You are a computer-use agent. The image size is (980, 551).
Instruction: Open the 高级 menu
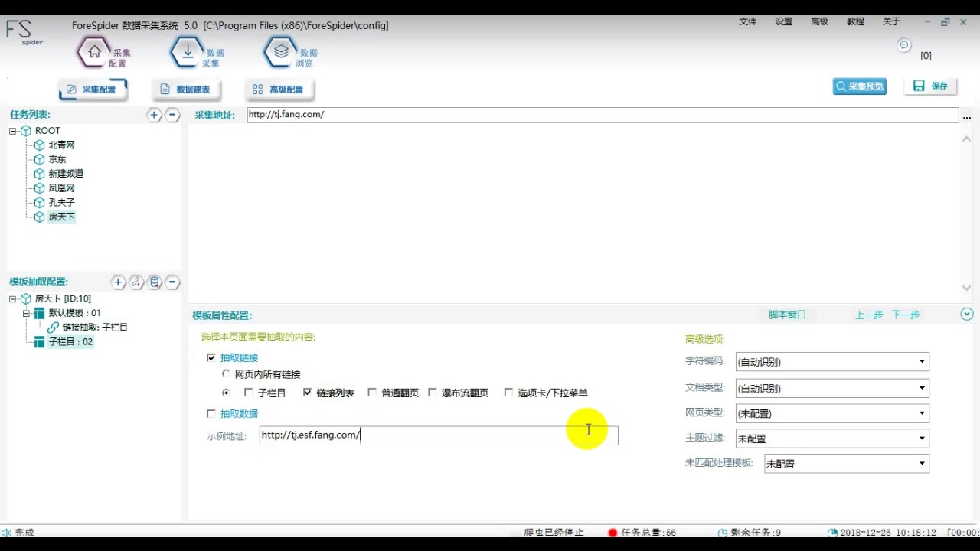[820, 21]
